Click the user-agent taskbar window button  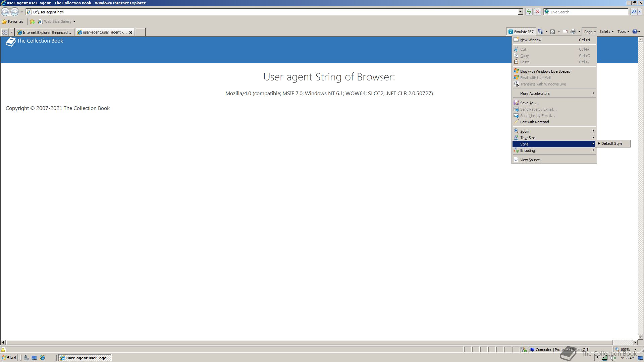(x=85, y=358)
